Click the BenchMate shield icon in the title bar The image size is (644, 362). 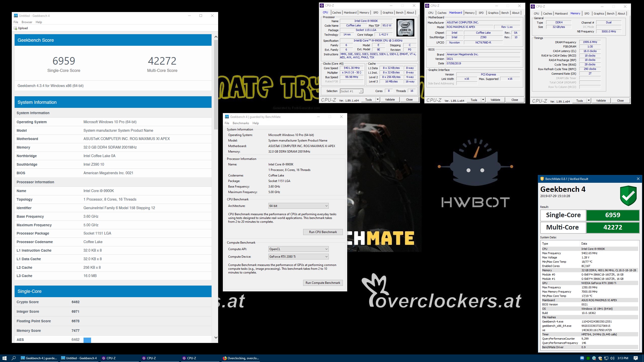click(x=542, y=179)
